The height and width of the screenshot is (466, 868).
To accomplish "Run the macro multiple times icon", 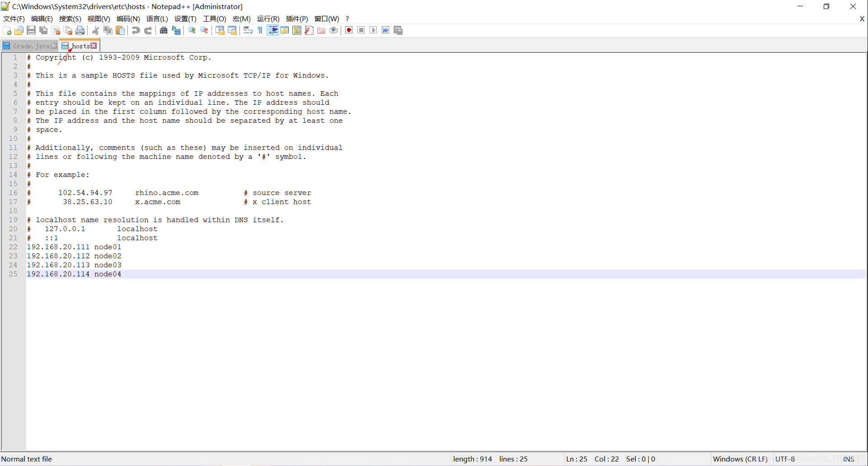I will [385, 30].
